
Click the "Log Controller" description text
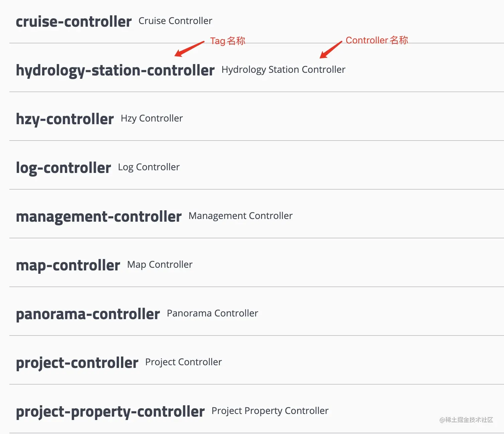[149, 167]
